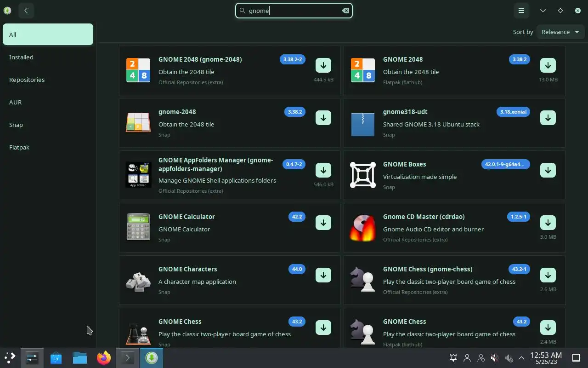The height and width of the screenshot is (368, 588).
Task: Install the GNOME Chess Flatpak package
Action: tap(548, 328)
